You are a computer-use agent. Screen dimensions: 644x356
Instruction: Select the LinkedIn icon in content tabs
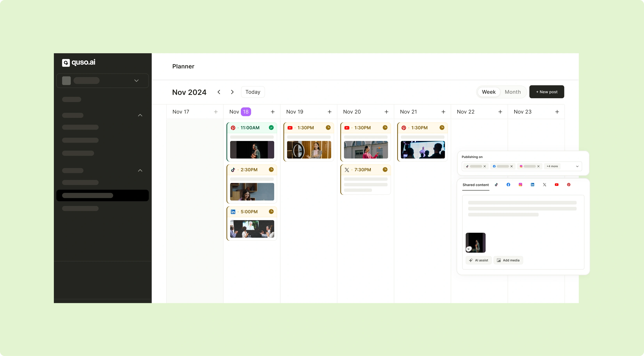tap(533, 185)
